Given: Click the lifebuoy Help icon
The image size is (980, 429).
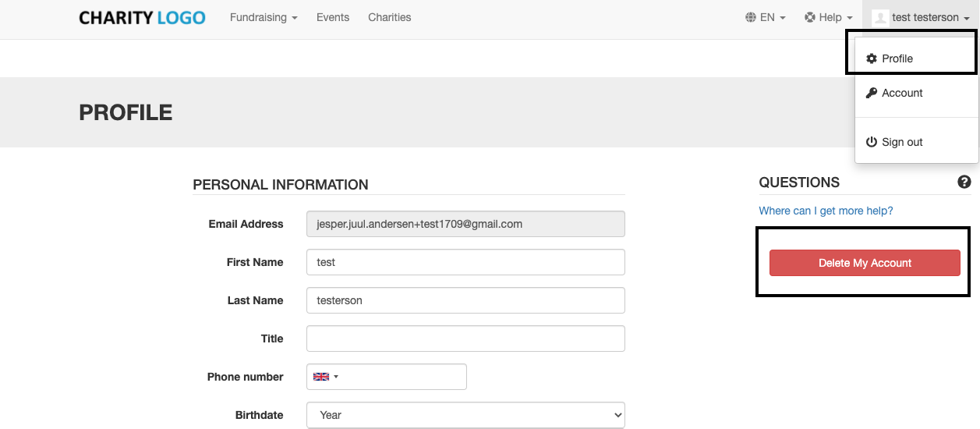Looking at the screenshot, I should coord(810,17).
